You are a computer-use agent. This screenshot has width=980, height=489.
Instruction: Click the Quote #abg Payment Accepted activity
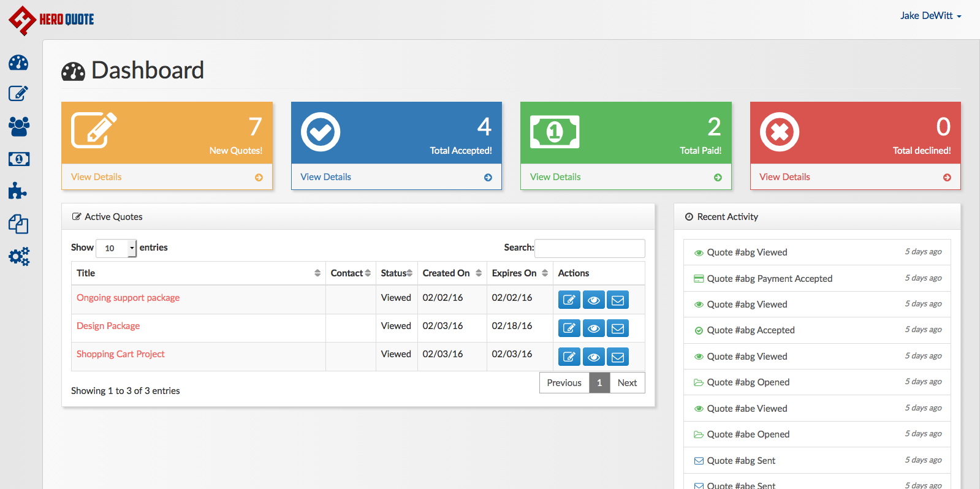[x=817, y=278]
